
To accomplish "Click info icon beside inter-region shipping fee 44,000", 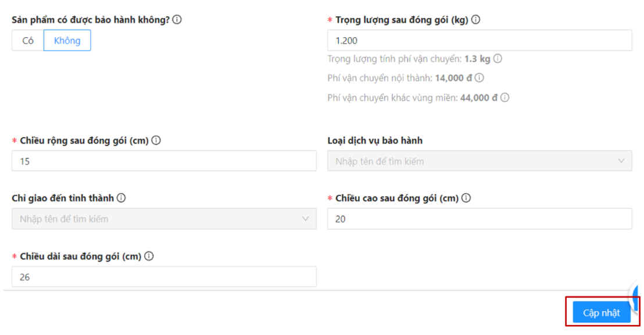I will click(x=505, y=98).
